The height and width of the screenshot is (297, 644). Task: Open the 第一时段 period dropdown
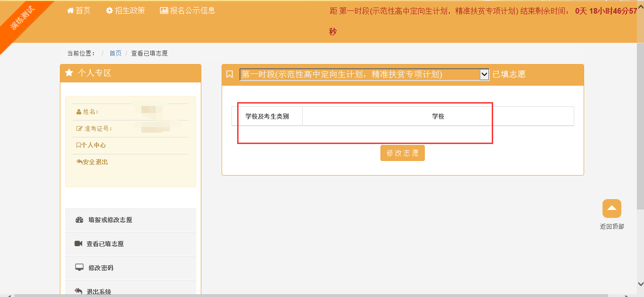(360, 74)
